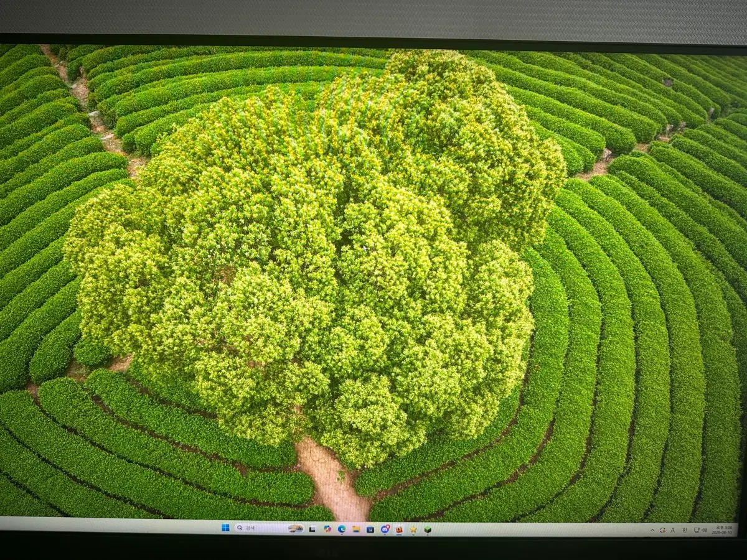747x560 pixels.
Task: Open the network status tray icon
Action: coord(698,530)
